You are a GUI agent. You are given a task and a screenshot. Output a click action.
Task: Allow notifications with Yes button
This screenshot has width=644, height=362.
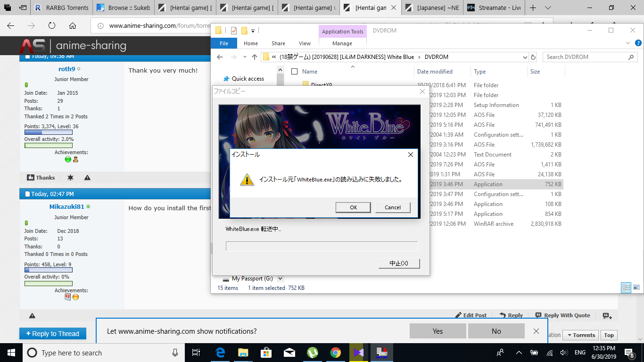(x=438, y=331)
